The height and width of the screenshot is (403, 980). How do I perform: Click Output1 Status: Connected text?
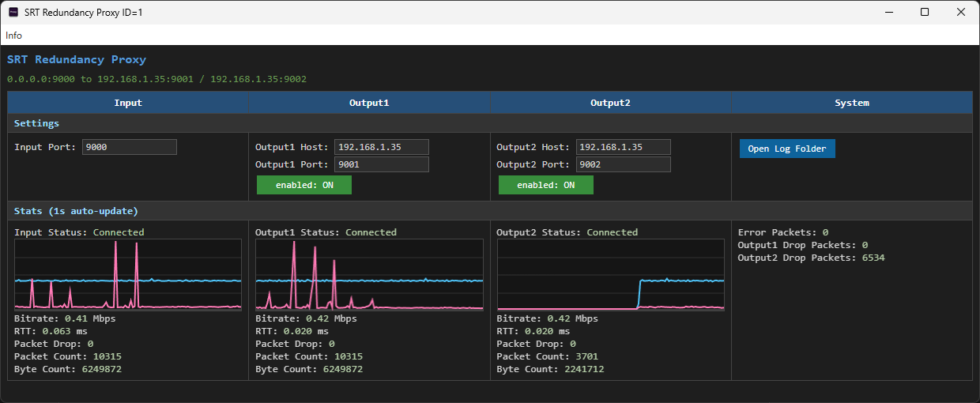[326, 232]
